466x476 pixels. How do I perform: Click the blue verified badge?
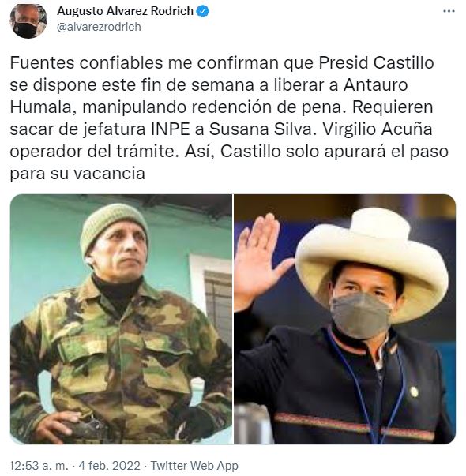tap(203, 11)
